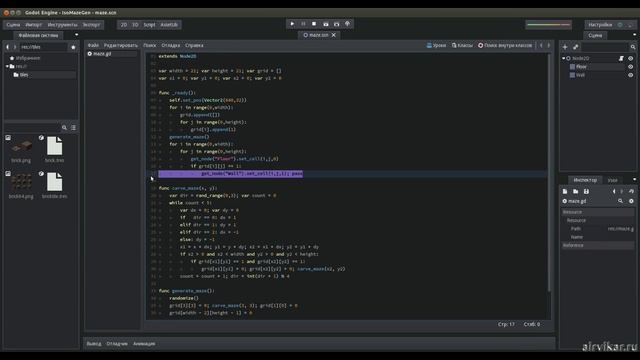Open the Отладчик bottom panel
This screenshot has width=640, height=360.
tap(117, 344)
